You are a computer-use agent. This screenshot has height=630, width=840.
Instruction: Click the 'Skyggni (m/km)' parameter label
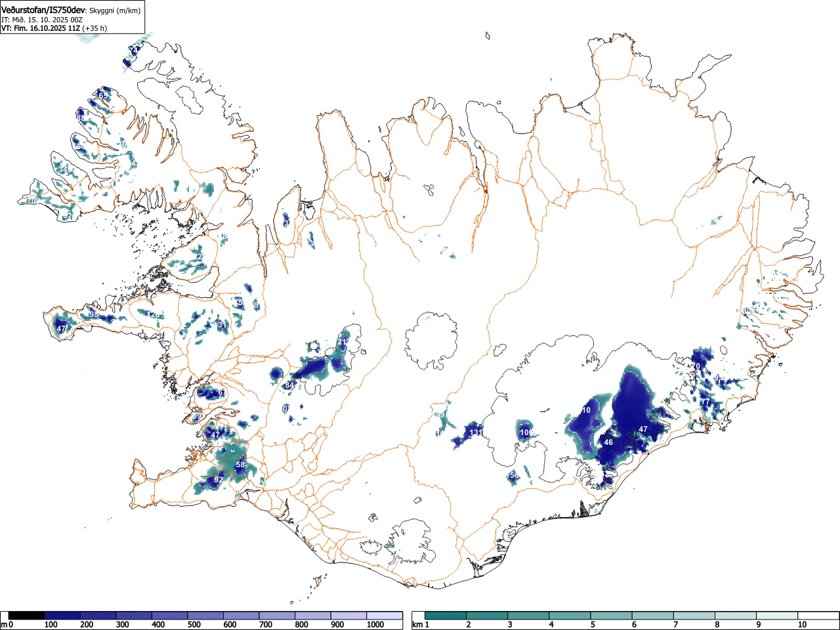pos(114,10)
